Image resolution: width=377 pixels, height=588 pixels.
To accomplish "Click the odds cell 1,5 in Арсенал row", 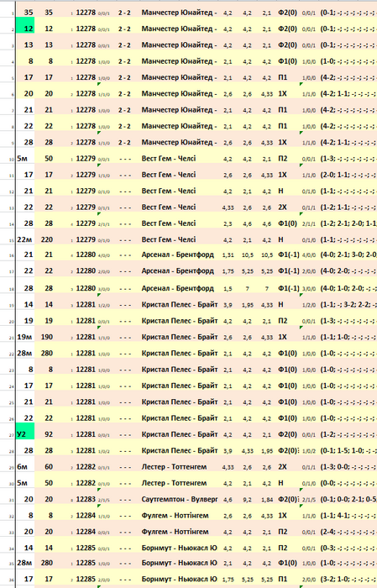I will click(228, 289).
